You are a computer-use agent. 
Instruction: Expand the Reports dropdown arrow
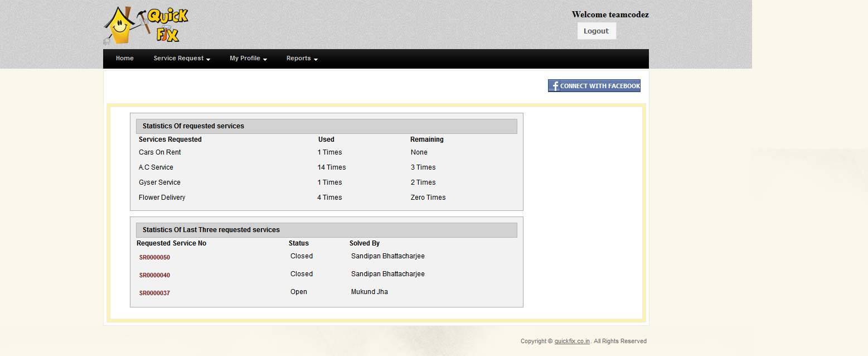316,59
